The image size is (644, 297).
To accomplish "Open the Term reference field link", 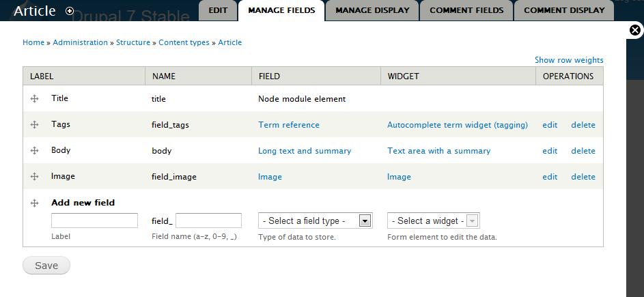I will 289,125.
